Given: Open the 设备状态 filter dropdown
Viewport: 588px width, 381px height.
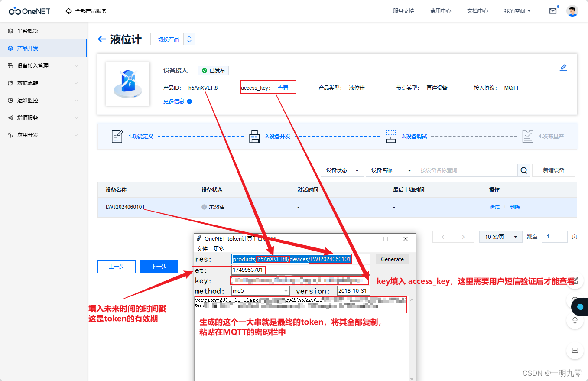Looking at the screenshot, I should click(x=342, y=170).
